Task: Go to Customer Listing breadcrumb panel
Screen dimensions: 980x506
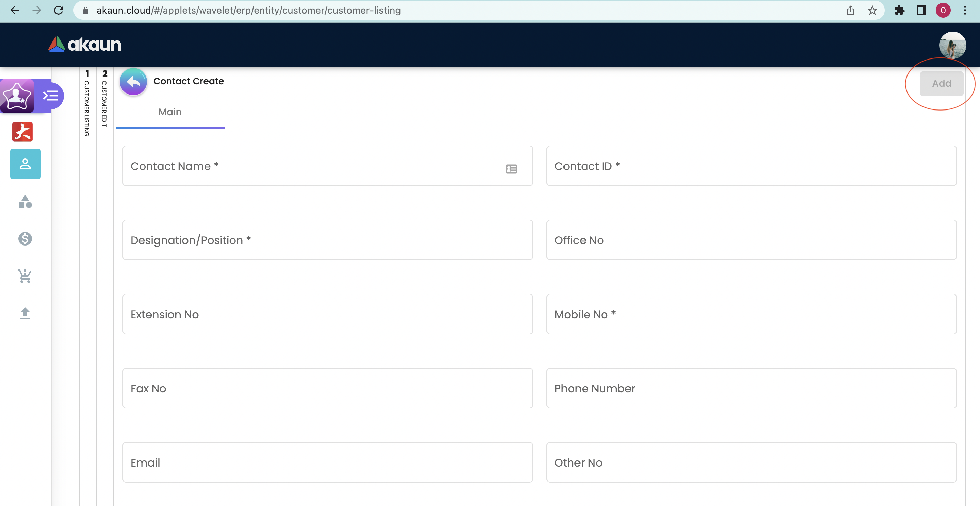Action: pyautogui.click(x=87, y=103)
